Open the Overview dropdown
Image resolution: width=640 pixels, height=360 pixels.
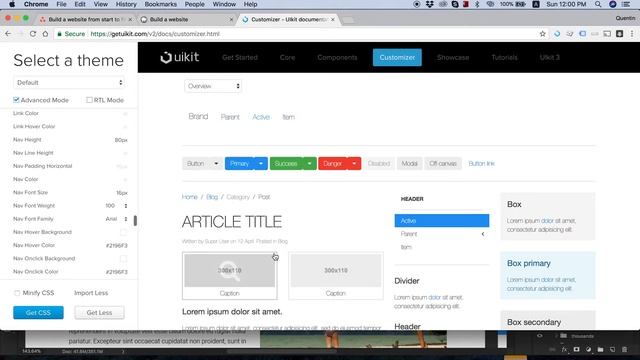213,86
